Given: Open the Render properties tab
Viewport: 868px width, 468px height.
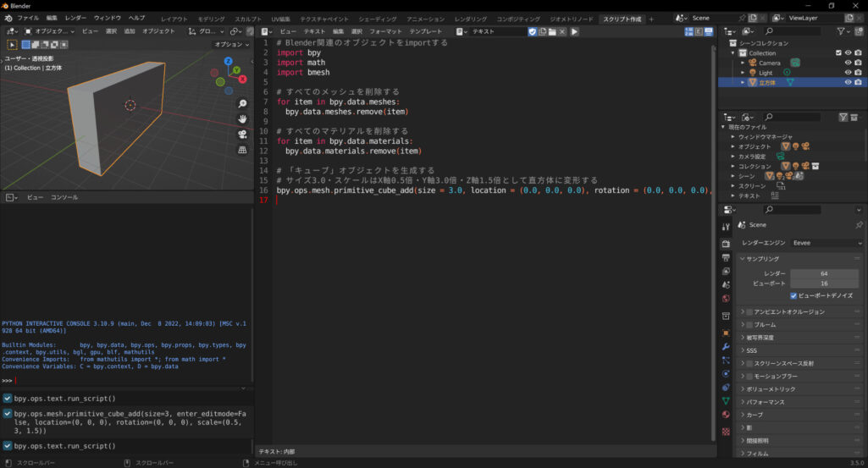Looking at the screenshot, I should [x=726, y=244].
